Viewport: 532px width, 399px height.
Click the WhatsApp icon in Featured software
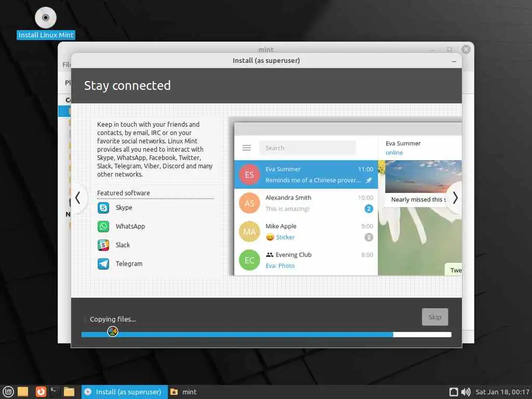tap(103, 227)
